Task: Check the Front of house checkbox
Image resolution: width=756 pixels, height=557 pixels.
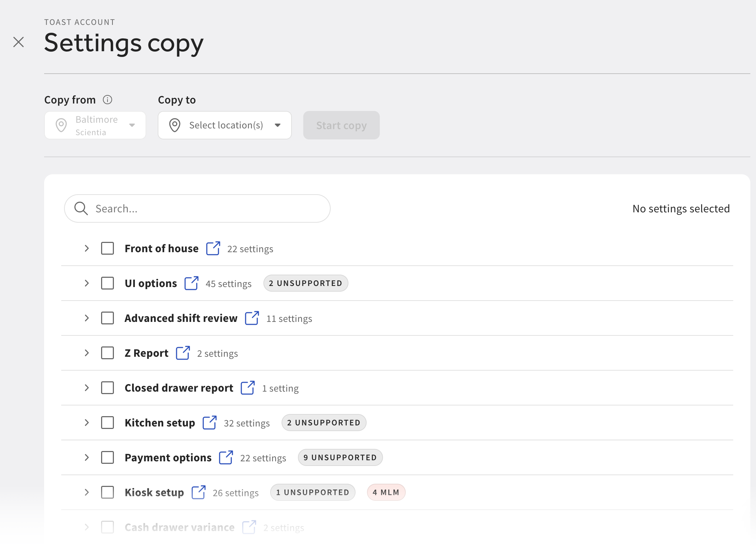Action: point(107,248)
